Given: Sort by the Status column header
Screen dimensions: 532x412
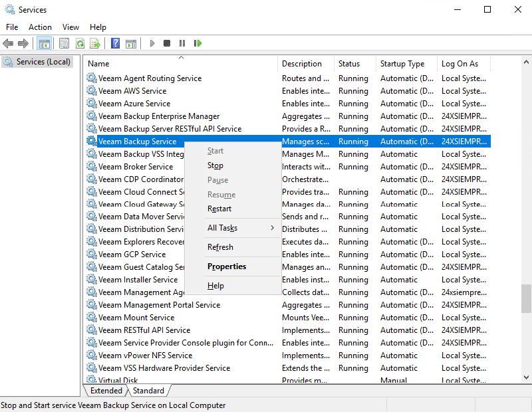Looking at the screenshot, I should (x=355, y=63).
